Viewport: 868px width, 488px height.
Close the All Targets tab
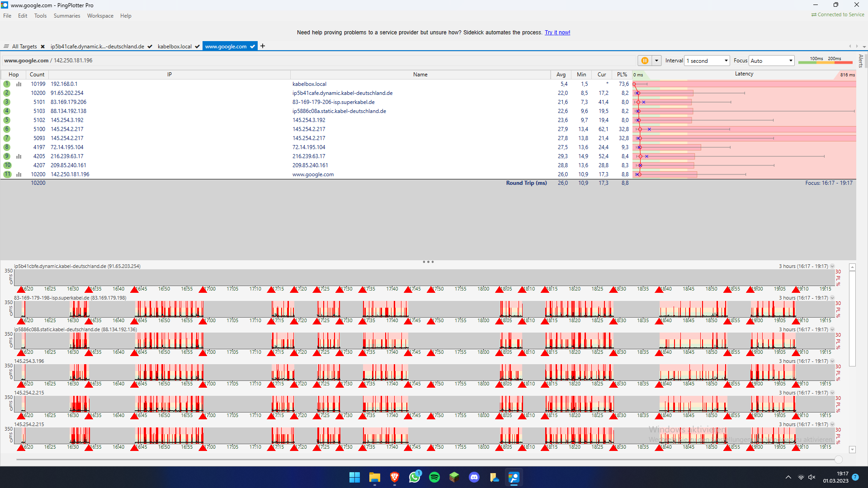pos(42,46)
